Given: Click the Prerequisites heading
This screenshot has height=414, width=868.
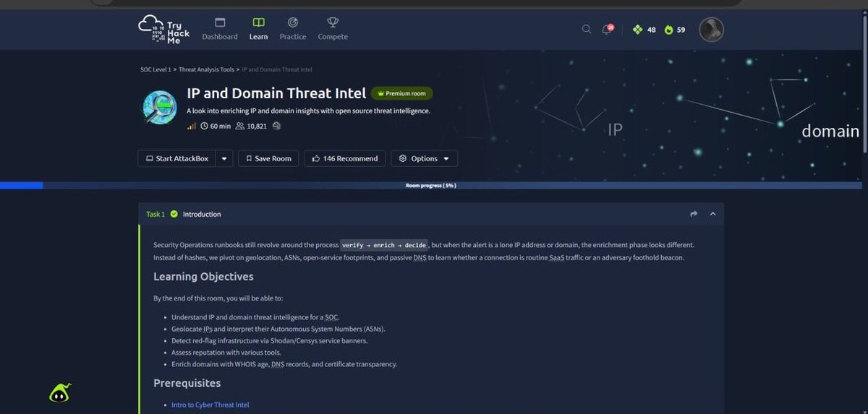Looking at the screenshot, I should tap(187, 383).
